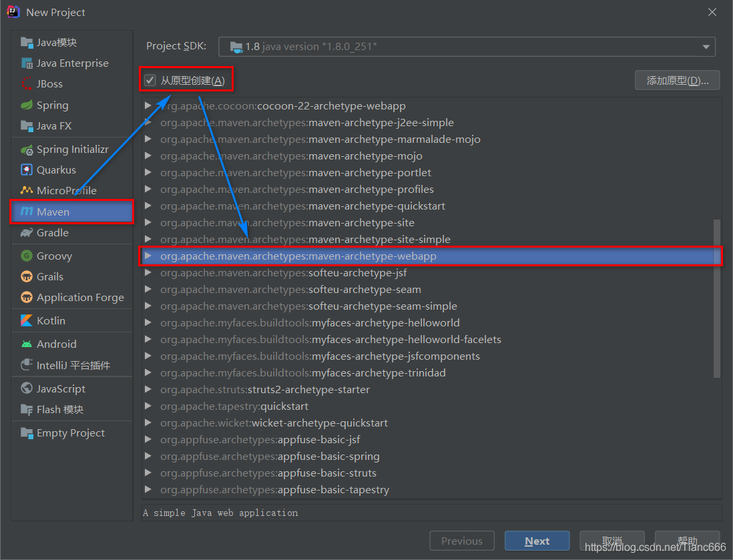
Task: Open the Project SDK dropdown arrow
Action: (x=706, y=47)
